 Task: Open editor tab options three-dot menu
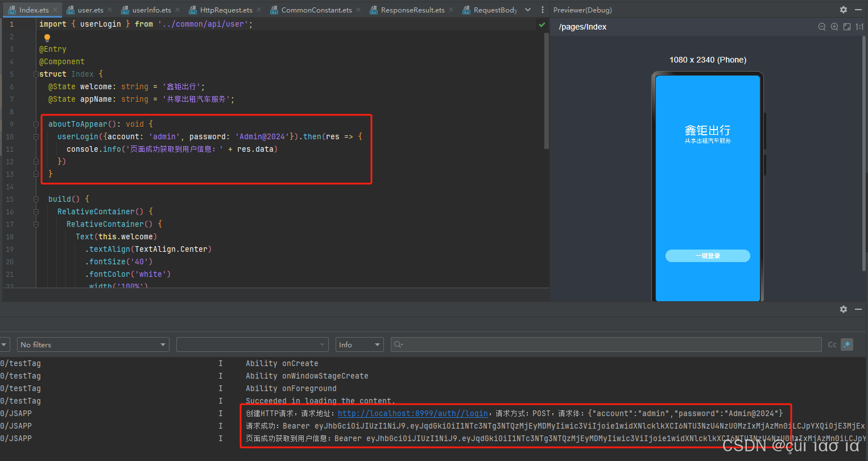[x=542, y=10]
